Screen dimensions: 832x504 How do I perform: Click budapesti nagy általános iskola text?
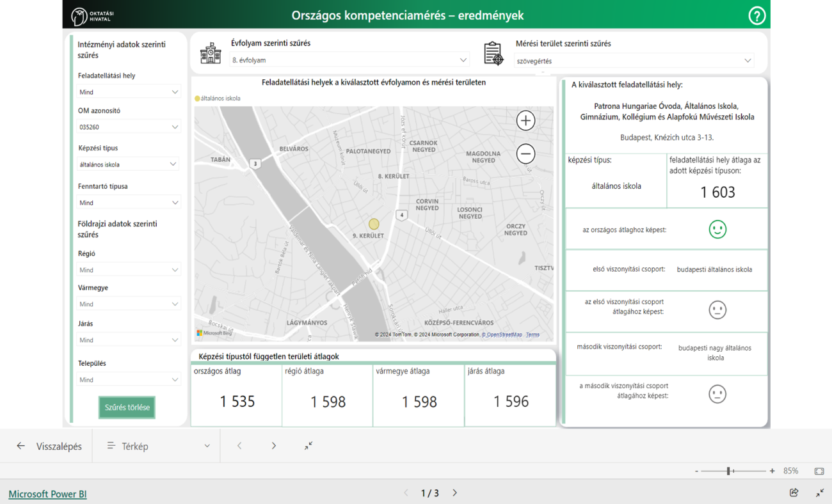tap(715, 353)
